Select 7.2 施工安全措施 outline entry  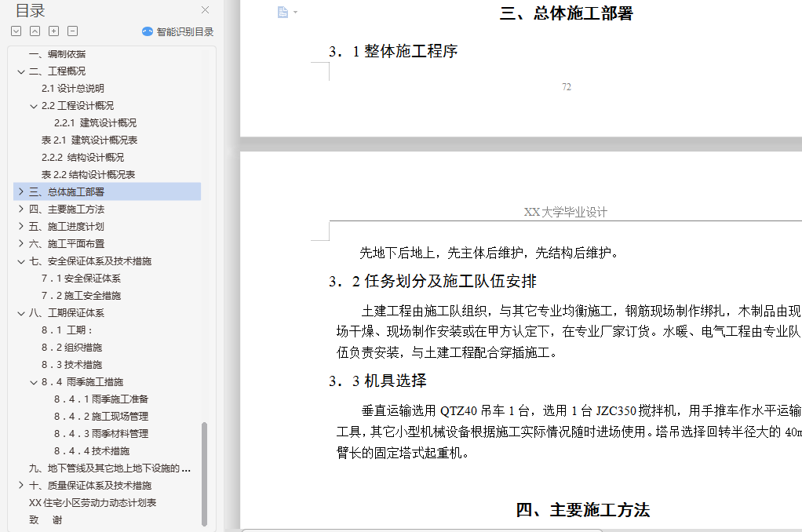pyautogui.click(x=81, y=296)
